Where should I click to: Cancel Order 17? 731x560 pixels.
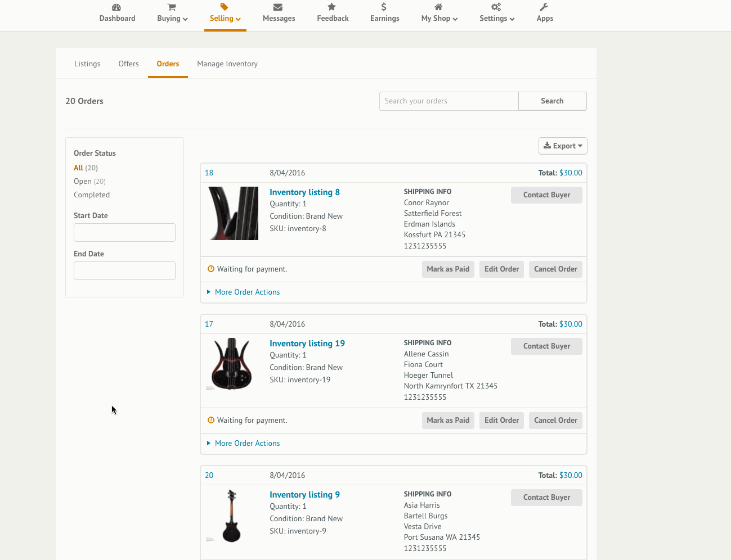coord(555,421)
